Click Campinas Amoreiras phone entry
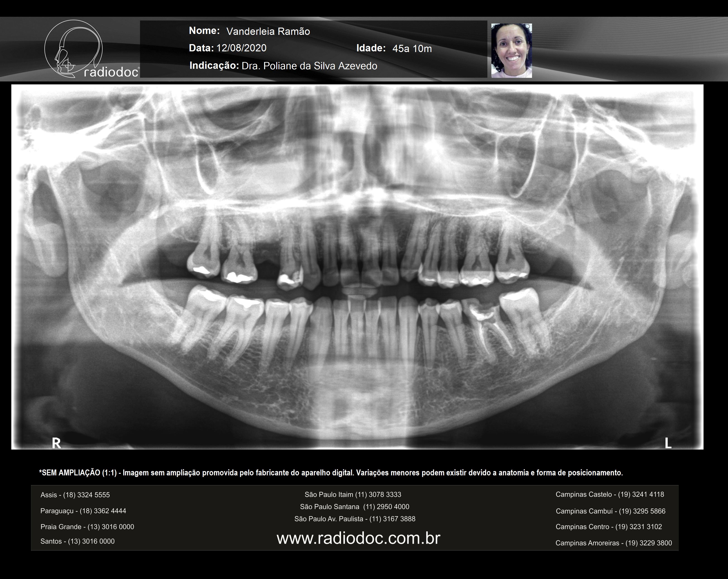 click(613, 543)
